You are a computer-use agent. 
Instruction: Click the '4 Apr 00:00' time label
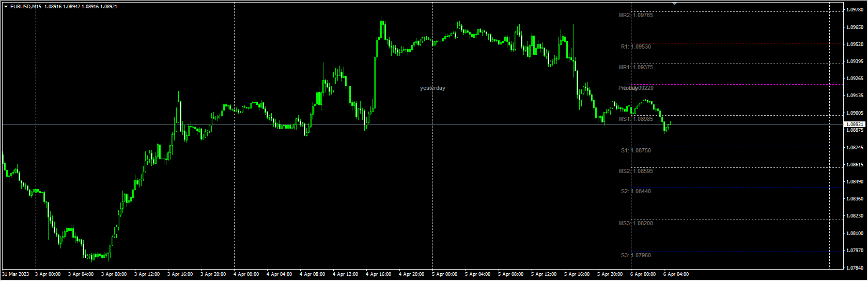[246, 274]
